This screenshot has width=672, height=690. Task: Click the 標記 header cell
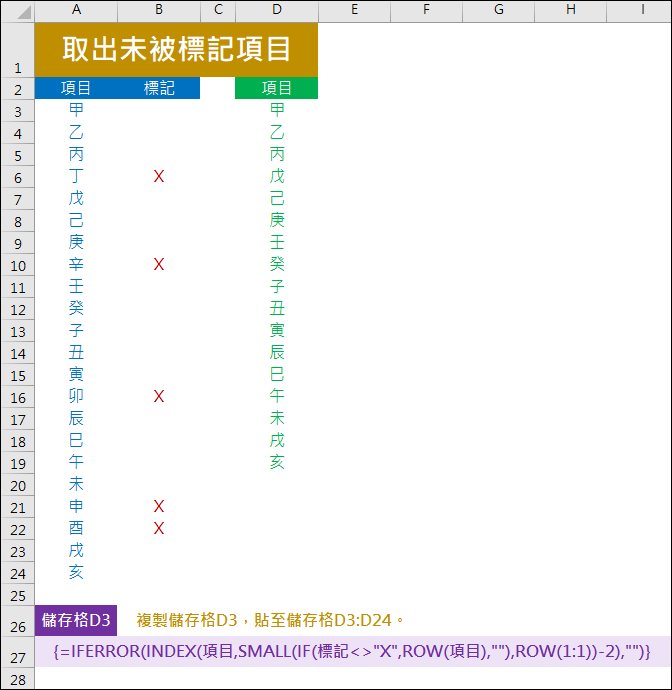[159, 88]
